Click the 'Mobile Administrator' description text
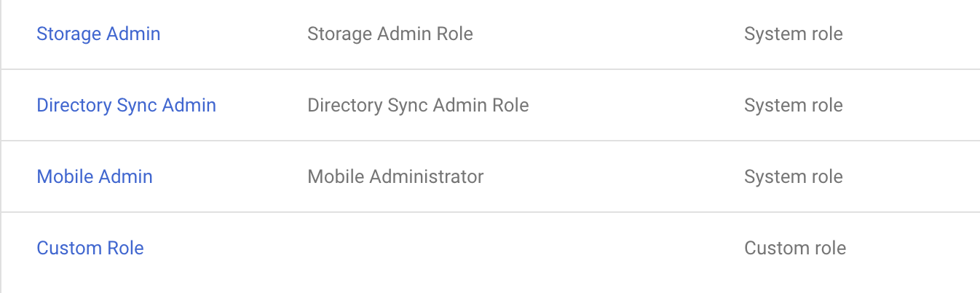Image resolution: width=980 pixels, height=293 pixels. pyautogui.click(x=395, y=176)
